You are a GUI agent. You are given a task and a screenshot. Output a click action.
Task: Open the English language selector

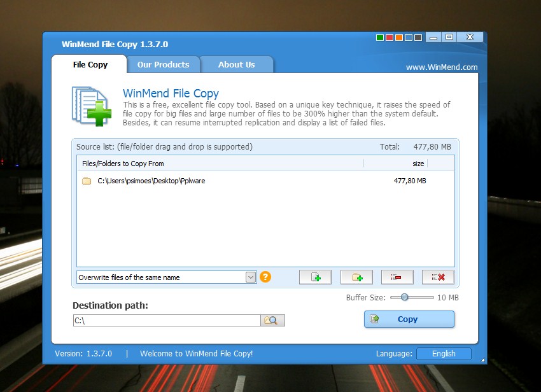pyautogui.click(x=444, y=354)
